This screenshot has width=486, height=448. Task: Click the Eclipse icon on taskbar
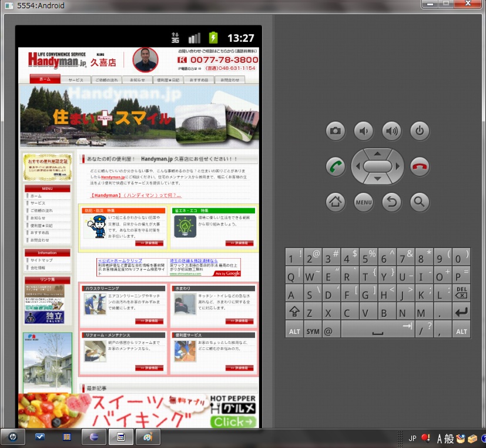[94, 437]
